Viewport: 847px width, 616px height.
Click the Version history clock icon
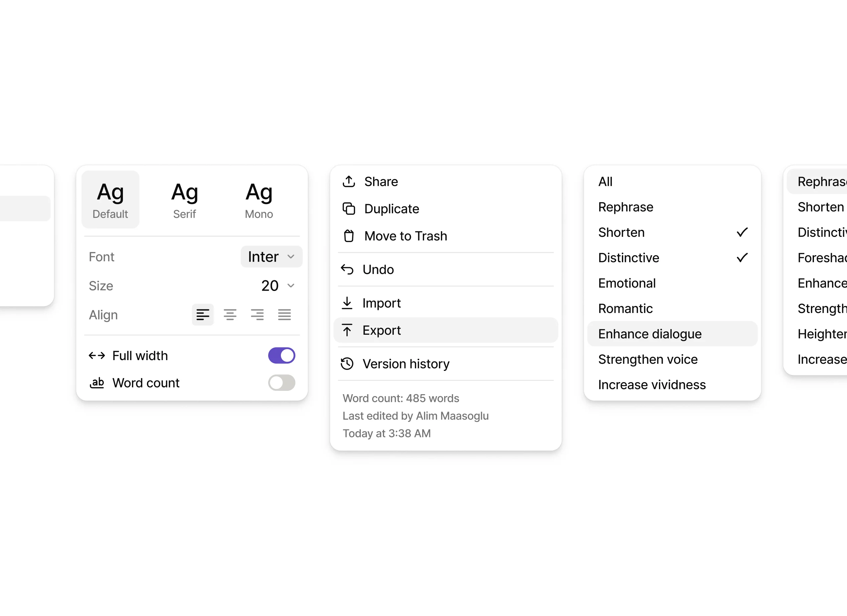(347, 364)
